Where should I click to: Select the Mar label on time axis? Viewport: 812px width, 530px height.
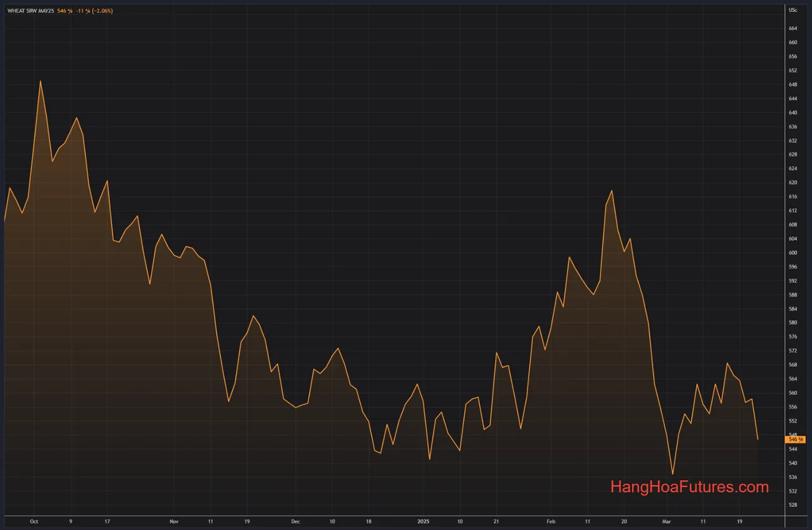point(667,521)
